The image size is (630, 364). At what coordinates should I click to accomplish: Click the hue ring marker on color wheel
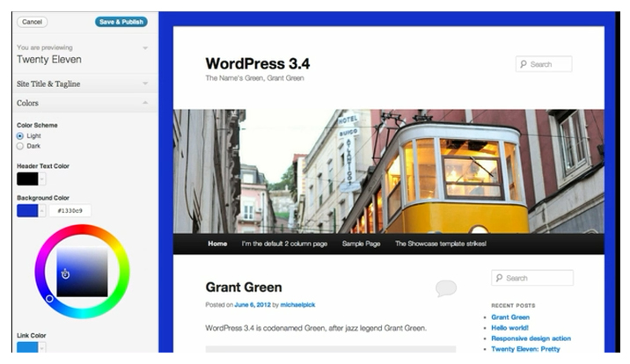[49, 299]
